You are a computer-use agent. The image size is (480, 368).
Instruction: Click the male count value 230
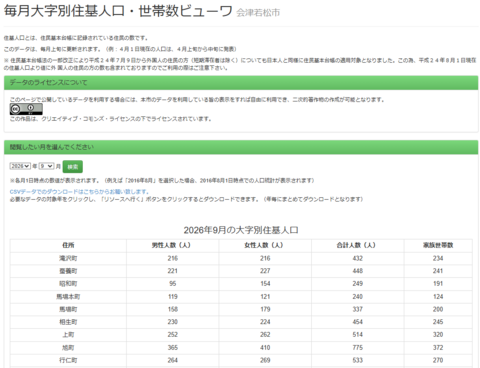(x=173, y=322)
